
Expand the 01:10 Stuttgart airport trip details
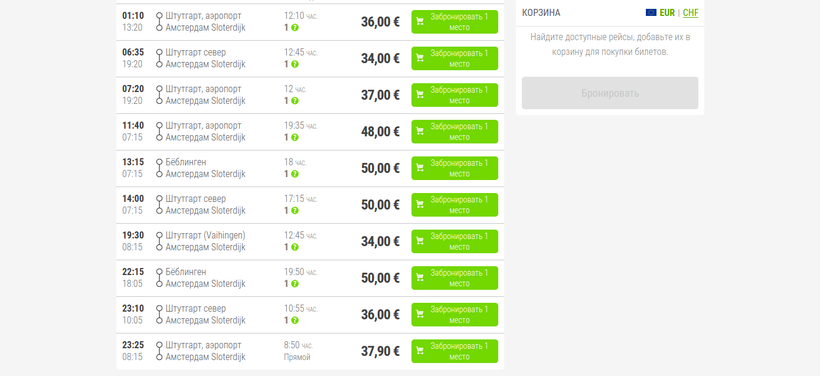click(x=310, y=22)
